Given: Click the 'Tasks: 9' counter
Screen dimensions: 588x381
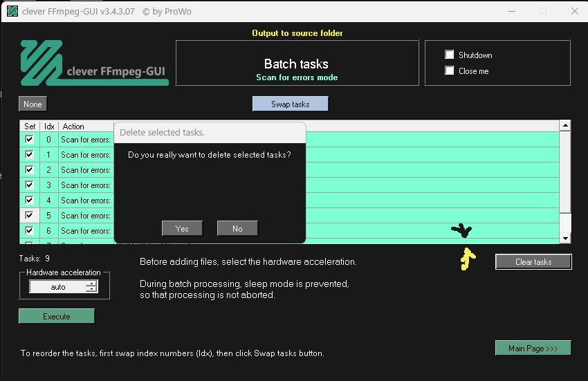Looking at the screenshot, I should tap(34, 259).
